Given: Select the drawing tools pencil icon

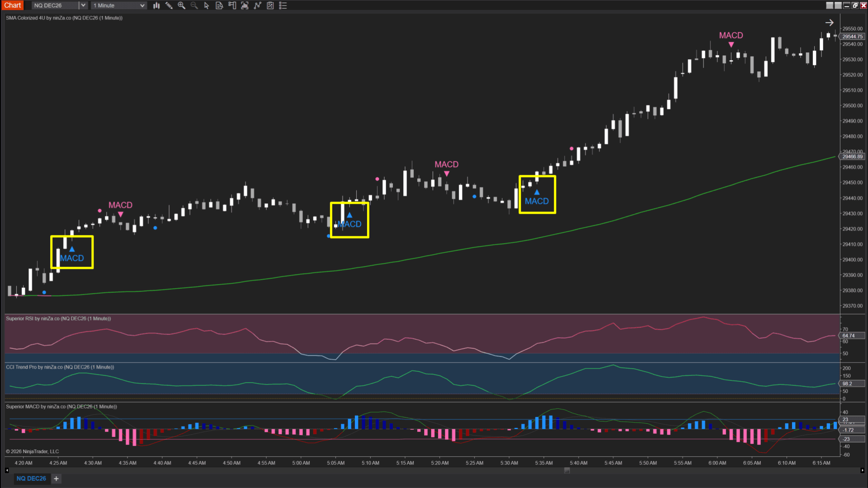Looking at the screenshot, I should coord(169,5).
